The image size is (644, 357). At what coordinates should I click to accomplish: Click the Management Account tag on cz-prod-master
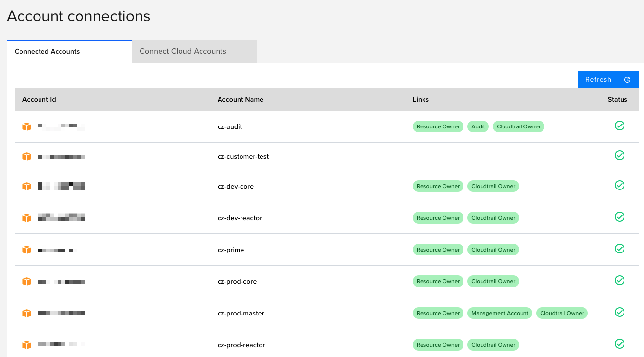click(x=500, y=313)
